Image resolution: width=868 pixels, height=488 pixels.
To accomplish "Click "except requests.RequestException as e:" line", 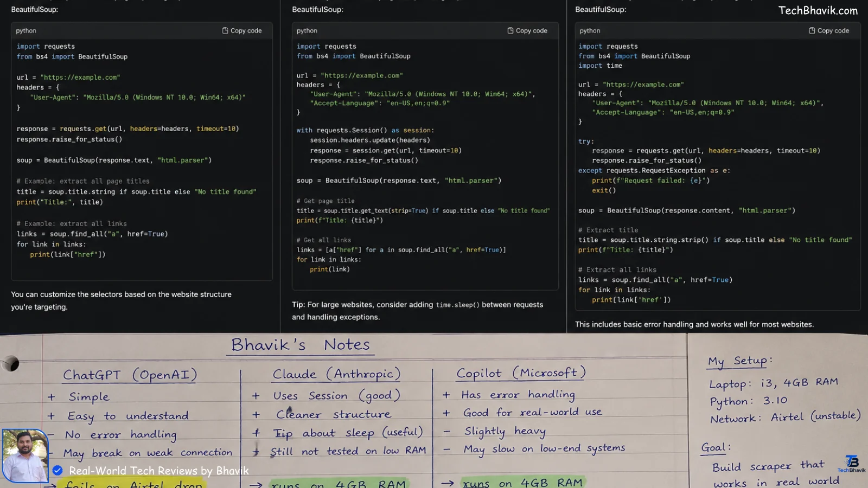I will point(654,170).
